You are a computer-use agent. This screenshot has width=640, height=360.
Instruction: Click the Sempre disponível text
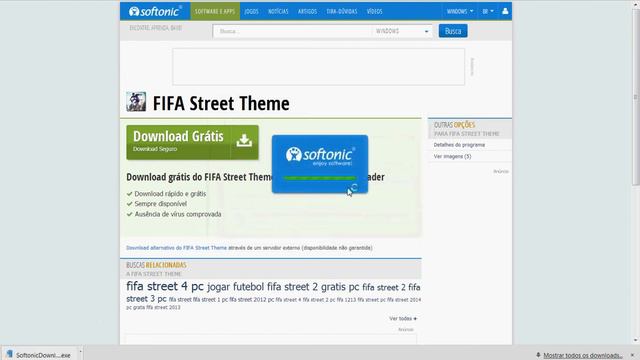160,204
